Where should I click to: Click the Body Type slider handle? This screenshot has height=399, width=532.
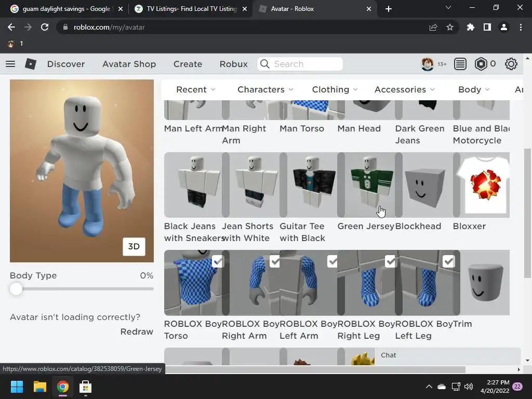point(16,289)
